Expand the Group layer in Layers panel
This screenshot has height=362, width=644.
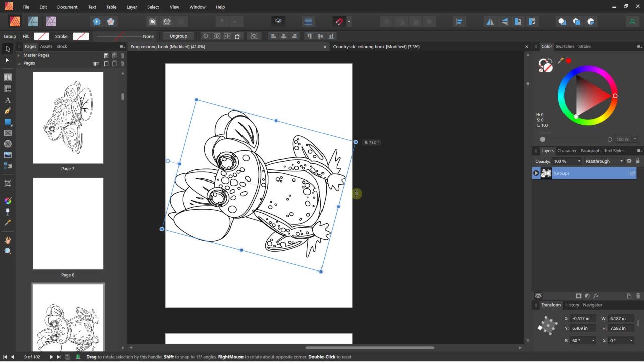click(x=536, y=173)
